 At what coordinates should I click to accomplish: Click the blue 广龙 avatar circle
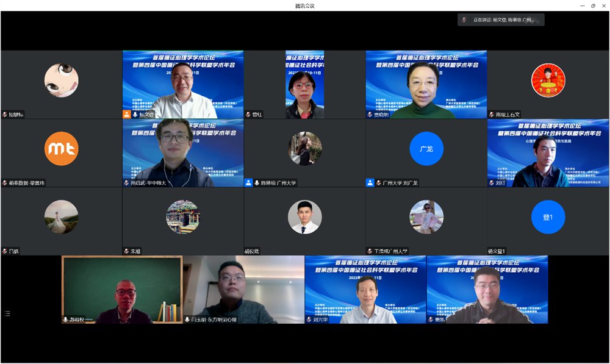pos(426,149)
